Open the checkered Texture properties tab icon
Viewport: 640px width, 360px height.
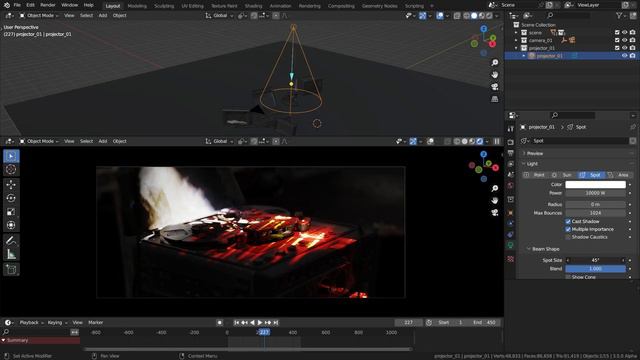[x=511, y=259]
